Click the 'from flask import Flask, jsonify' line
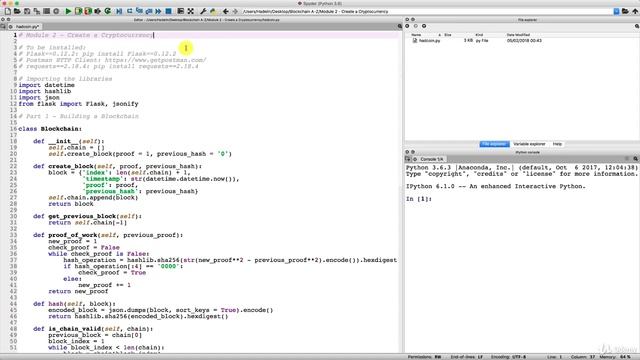Viewport: 640px width, 360px height. click(78, 104)
